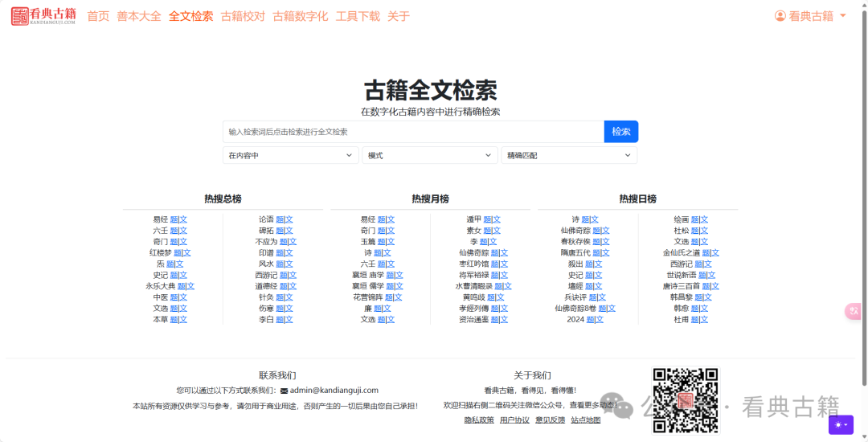The image size is (868, 442).
Task: Click the 文 link beside 黄鸣岐
Action: click(501, 297)
